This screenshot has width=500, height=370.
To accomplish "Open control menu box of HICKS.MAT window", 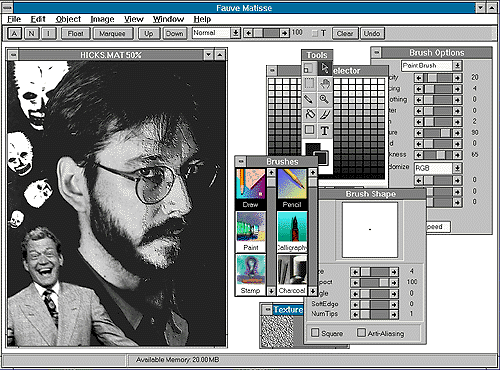I will (x=13, y=55).
